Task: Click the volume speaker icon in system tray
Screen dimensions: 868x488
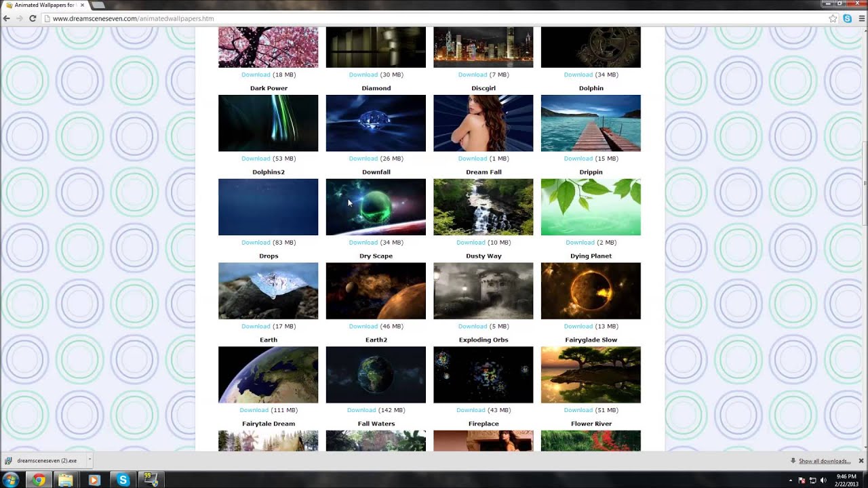Action: [823, 481]
